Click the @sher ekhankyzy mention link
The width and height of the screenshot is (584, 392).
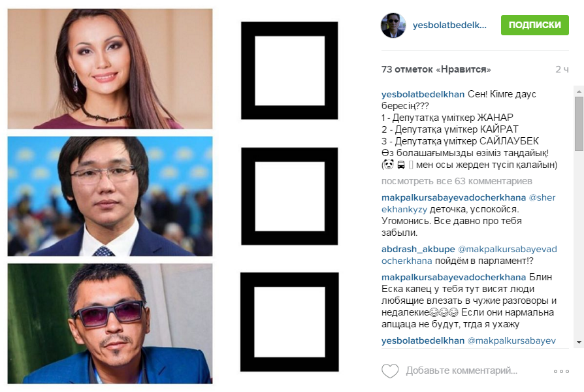(468, 203)
